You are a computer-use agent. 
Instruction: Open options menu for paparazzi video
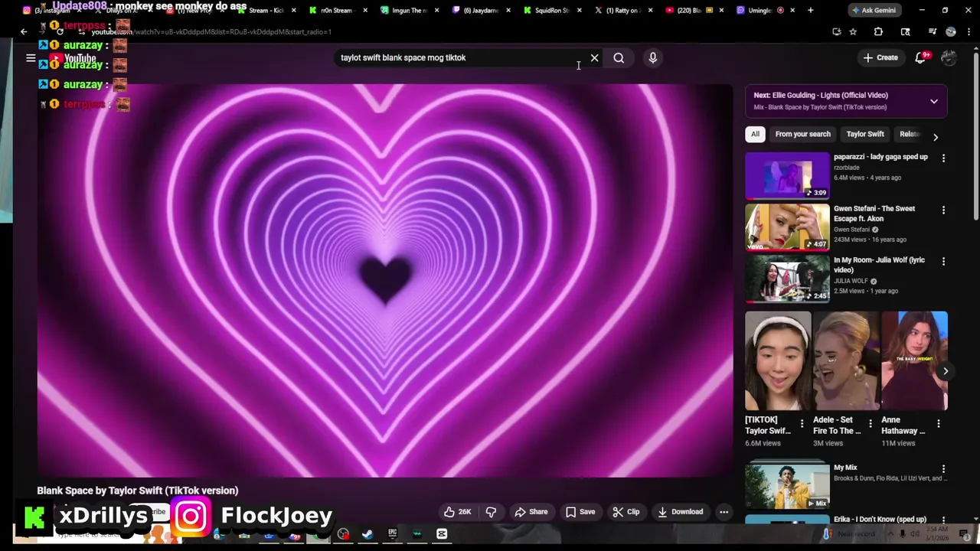pos(943,158)
